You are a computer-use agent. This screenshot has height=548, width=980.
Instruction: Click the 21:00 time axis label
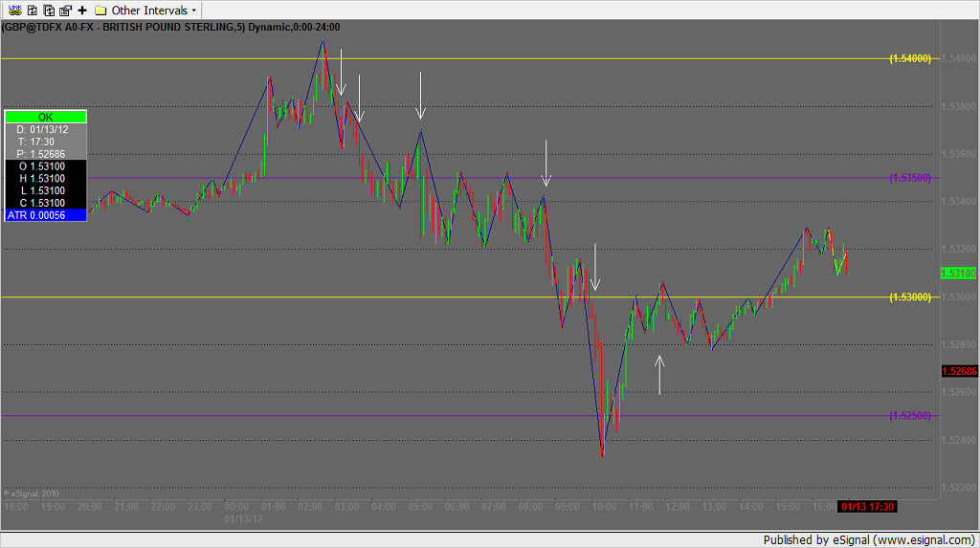pyautogui.click(x=126, y=507)
